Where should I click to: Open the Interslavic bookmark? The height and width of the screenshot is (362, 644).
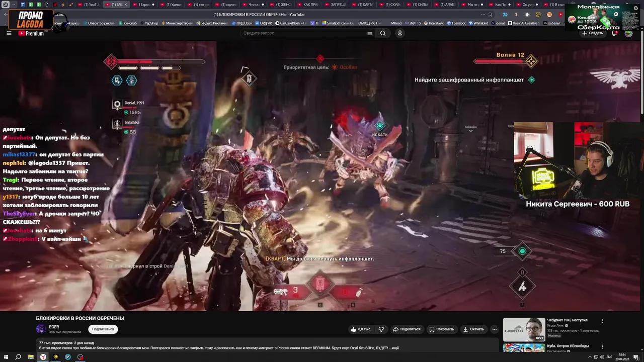click(x=434, y=23)
